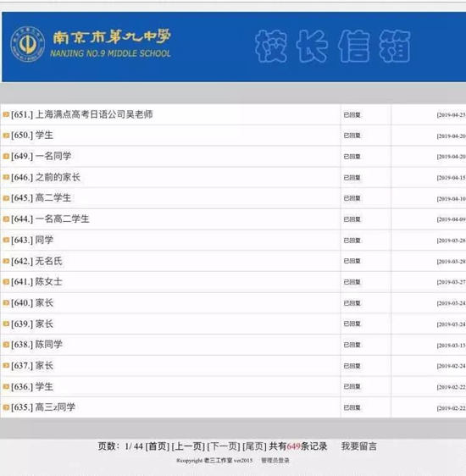Click the orange icon beside entry 650 学生
The height and width of the screenshot is (476, 466).
coord(6,136)
